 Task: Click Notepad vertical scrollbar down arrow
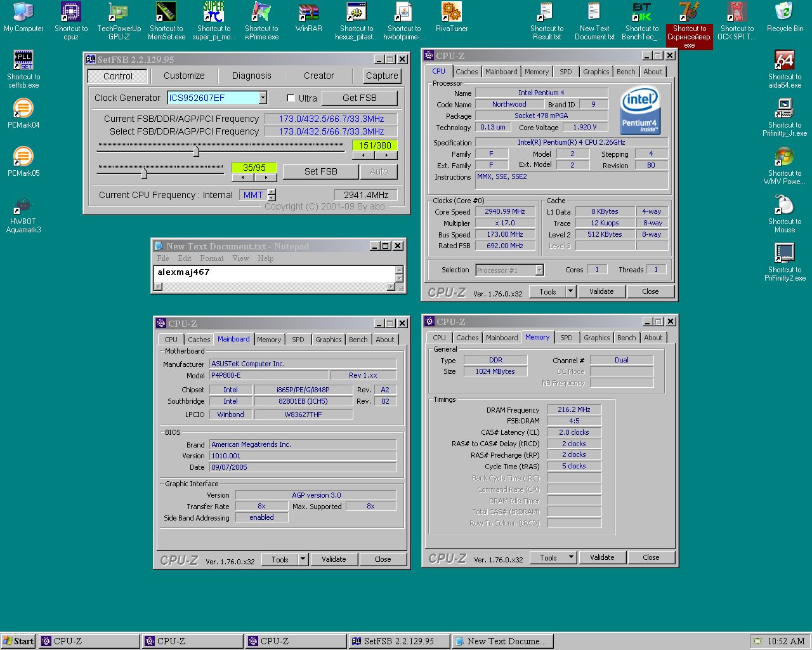399,279
